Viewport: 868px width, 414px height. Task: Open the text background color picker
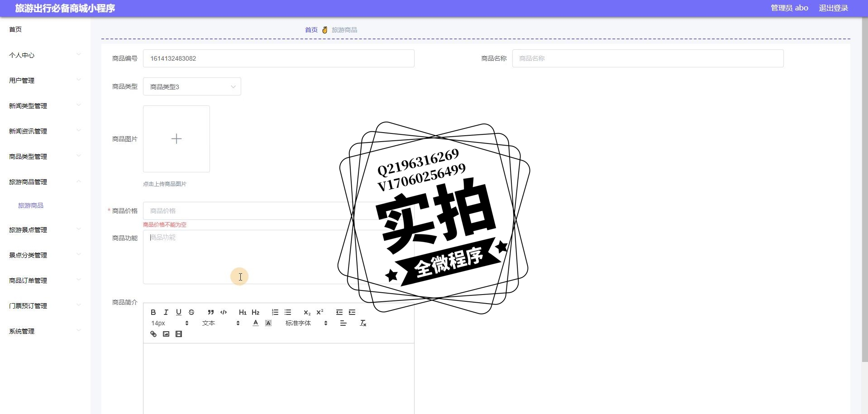click(x=268, y=323)
